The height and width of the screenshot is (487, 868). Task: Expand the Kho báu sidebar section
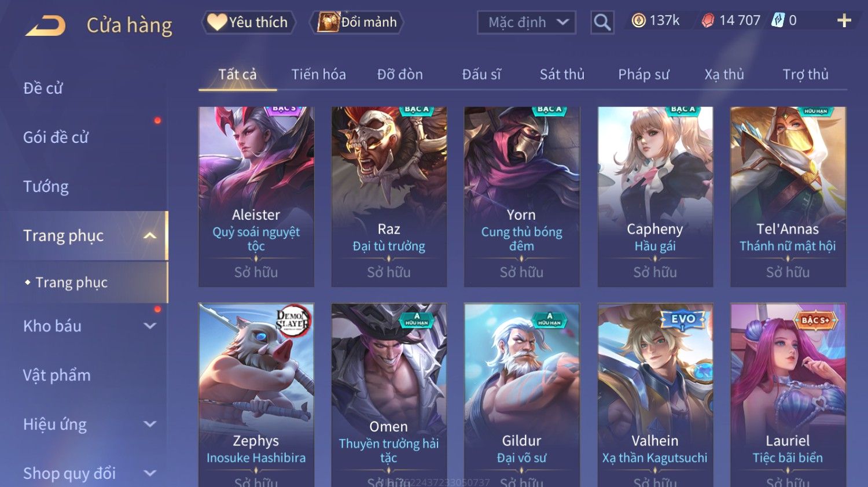(x=150, y=326)
